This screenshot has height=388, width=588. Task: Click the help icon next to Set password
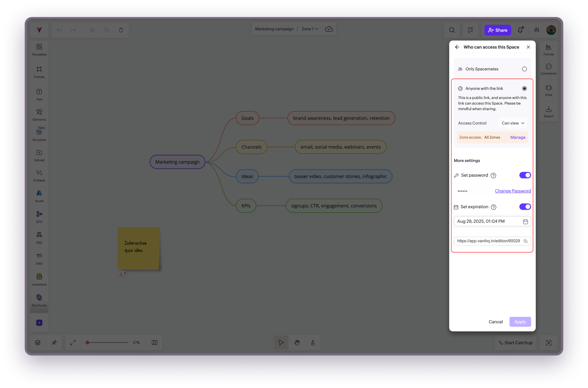[x=493, y=175]
